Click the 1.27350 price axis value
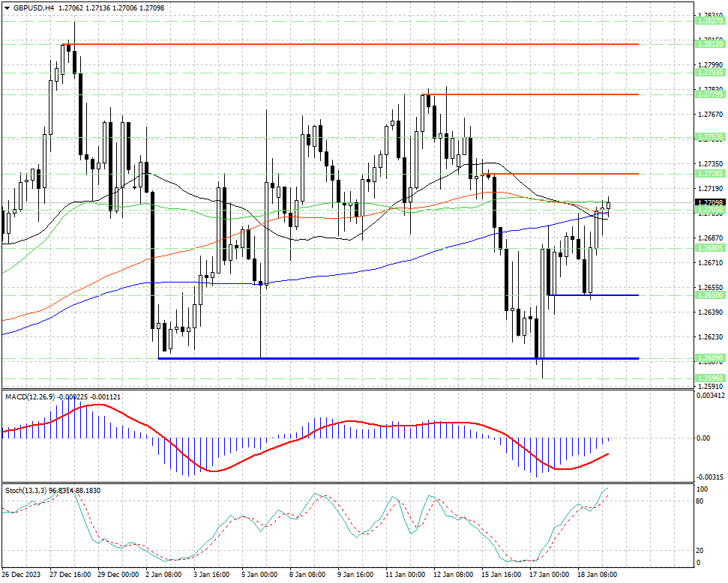Image resolution: width=728 pixels, height=583 pixels. point(710,164)
